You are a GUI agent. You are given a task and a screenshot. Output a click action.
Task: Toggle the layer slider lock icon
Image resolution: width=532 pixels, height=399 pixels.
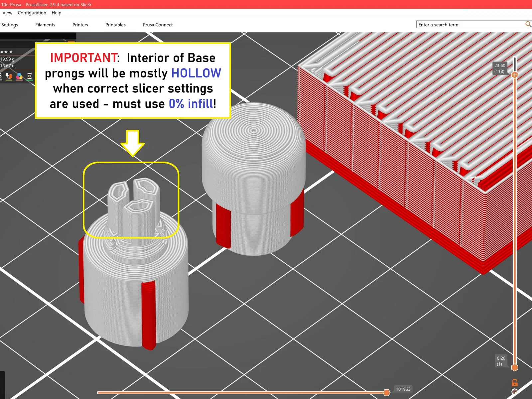pyautogui.click(x=515, y=382)
